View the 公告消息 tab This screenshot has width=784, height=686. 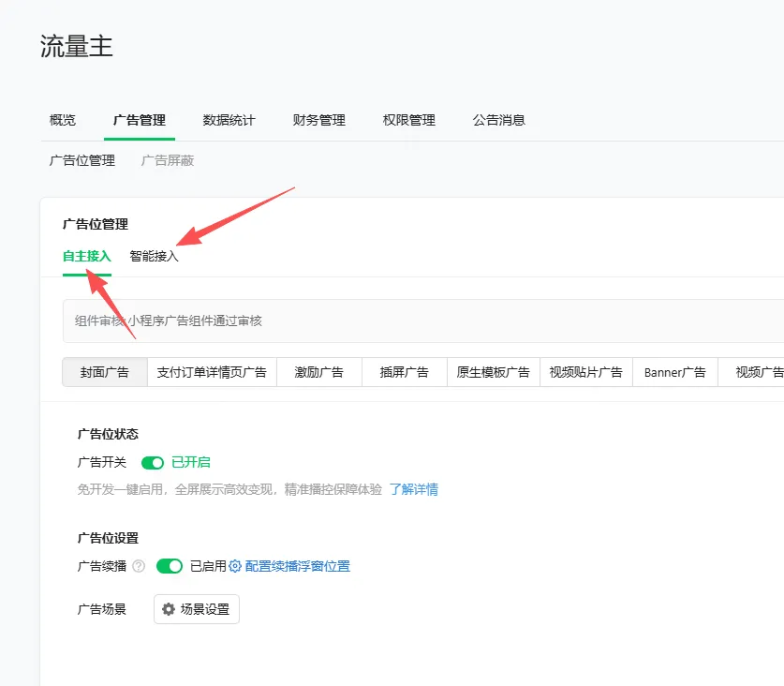[498, 120]
